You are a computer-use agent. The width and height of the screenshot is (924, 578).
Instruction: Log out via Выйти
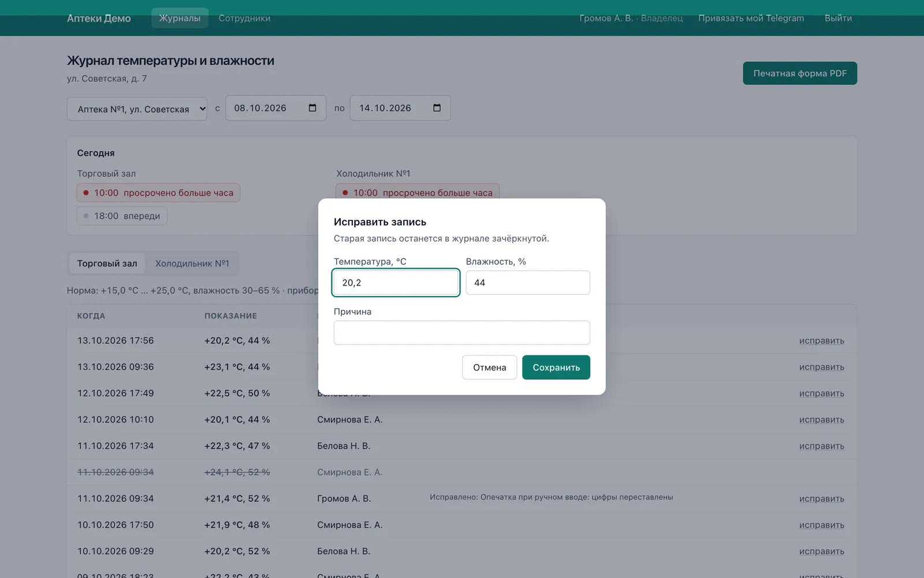coord(838,18)
